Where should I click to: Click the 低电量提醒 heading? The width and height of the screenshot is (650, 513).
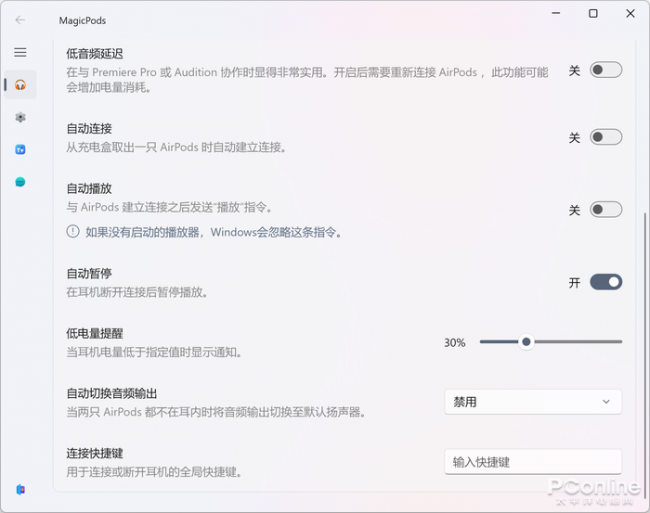click(95, 334)
